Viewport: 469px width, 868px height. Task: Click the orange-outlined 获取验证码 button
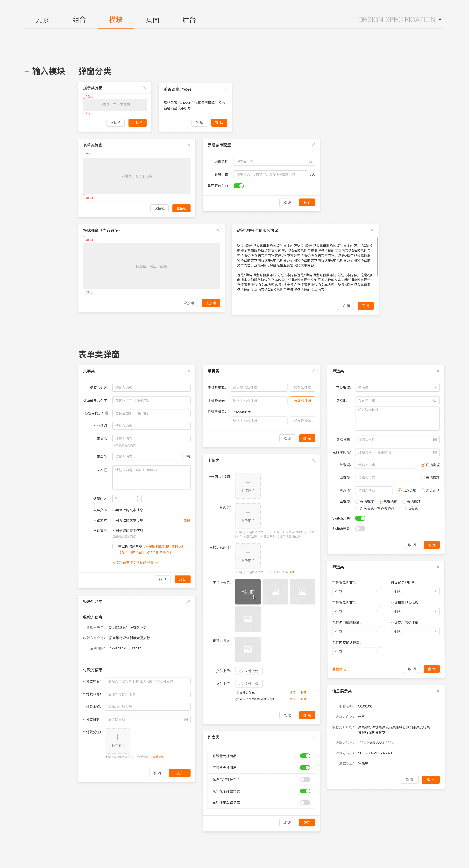point(302,400)
